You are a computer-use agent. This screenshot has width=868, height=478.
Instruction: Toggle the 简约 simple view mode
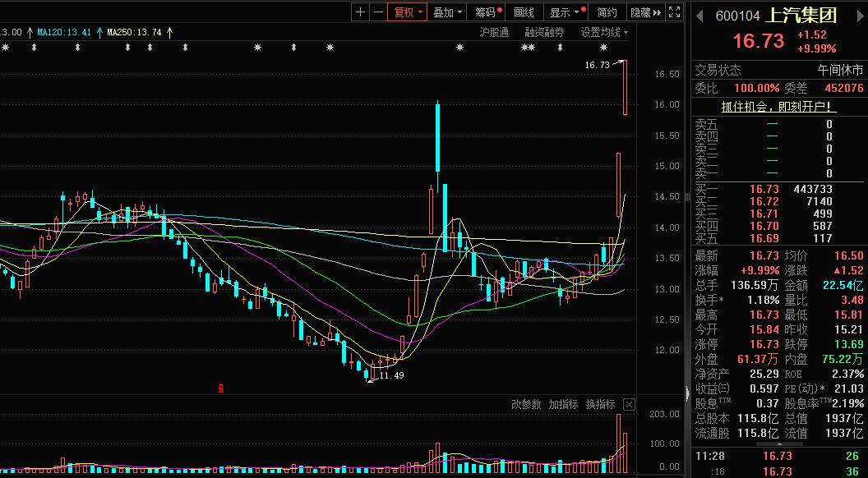click(607, 12)
